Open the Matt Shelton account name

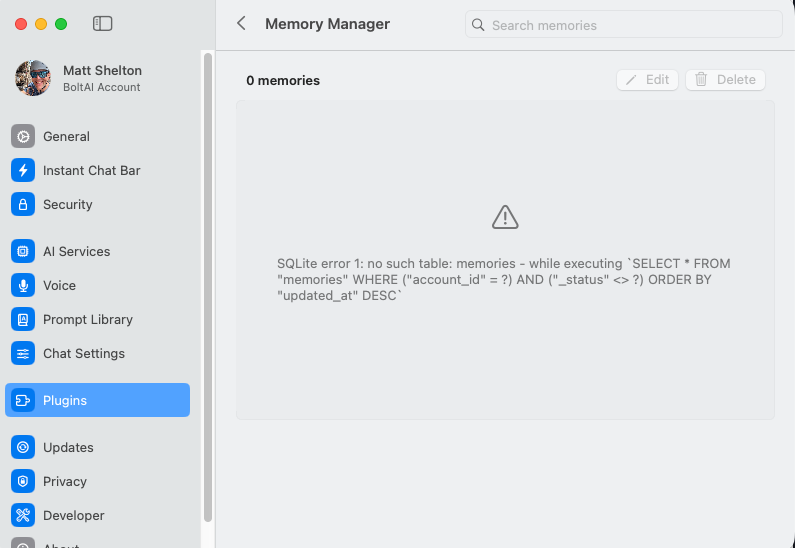pos(102,70)
